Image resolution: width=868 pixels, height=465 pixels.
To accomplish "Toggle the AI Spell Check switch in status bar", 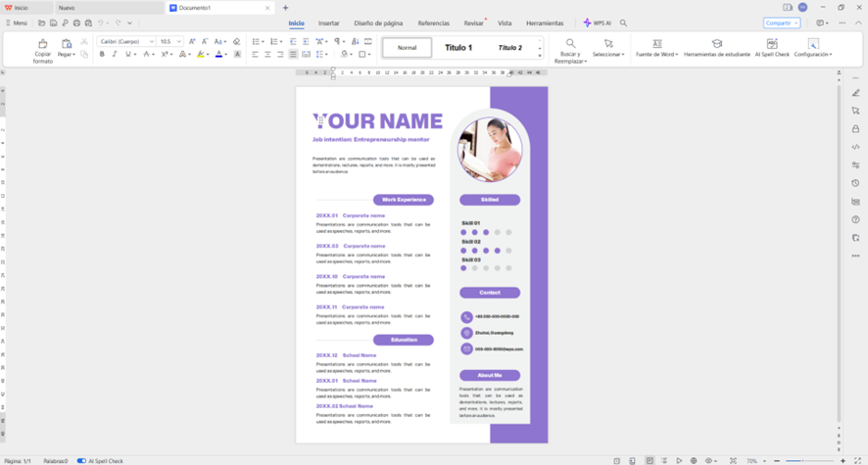I will [x=82, y=460].
